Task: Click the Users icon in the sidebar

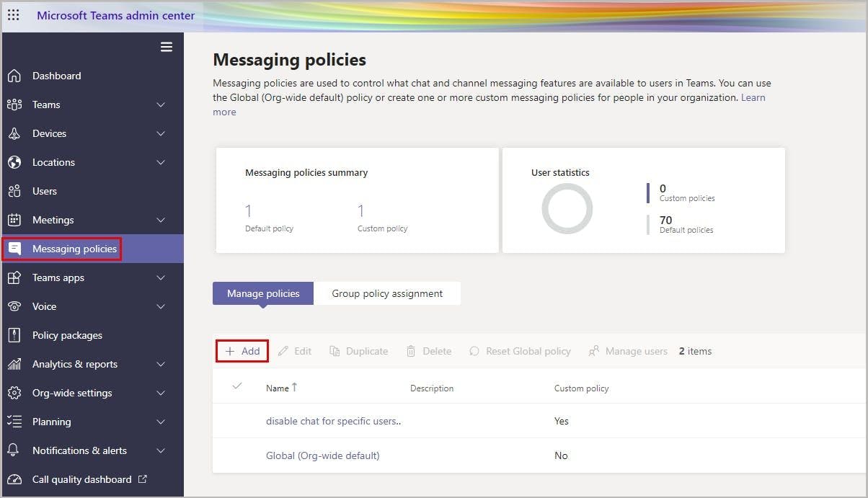Action: pyautogui.click(x=14, y=191)
